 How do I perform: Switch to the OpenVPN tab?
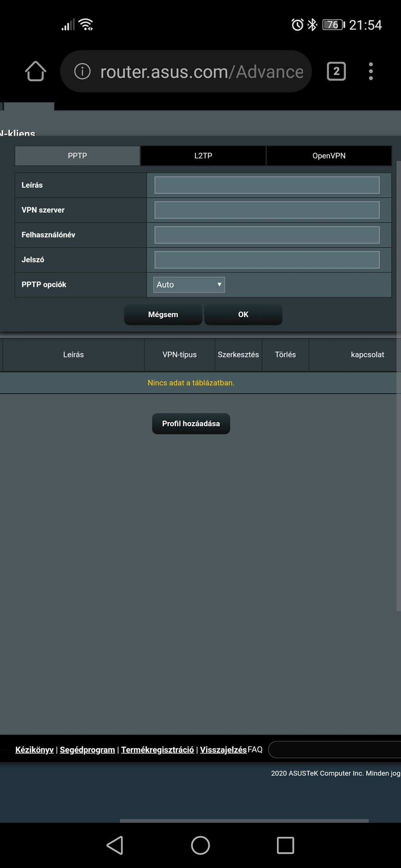click(329, 156)
